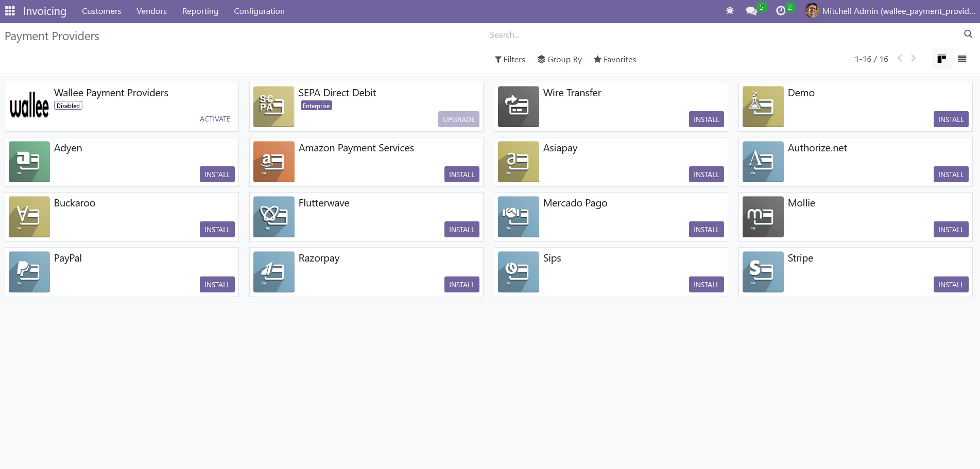The width and height of the screenshot is (980, 469).
Task: Switch to list view
Action: [x=961, y=59]
